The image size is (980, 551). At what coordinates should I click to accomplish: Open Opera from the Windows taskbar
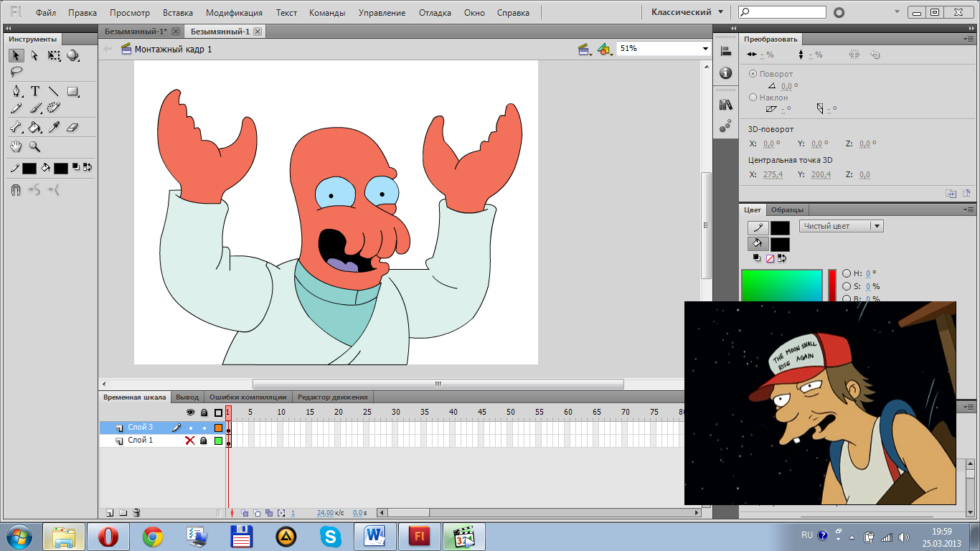click(108, 536)
